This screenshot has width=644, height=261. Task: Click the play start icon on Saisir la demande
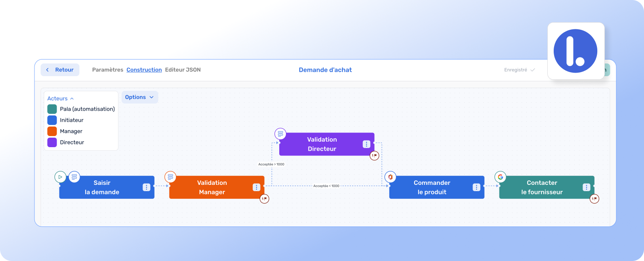click(x=60, y=177)
